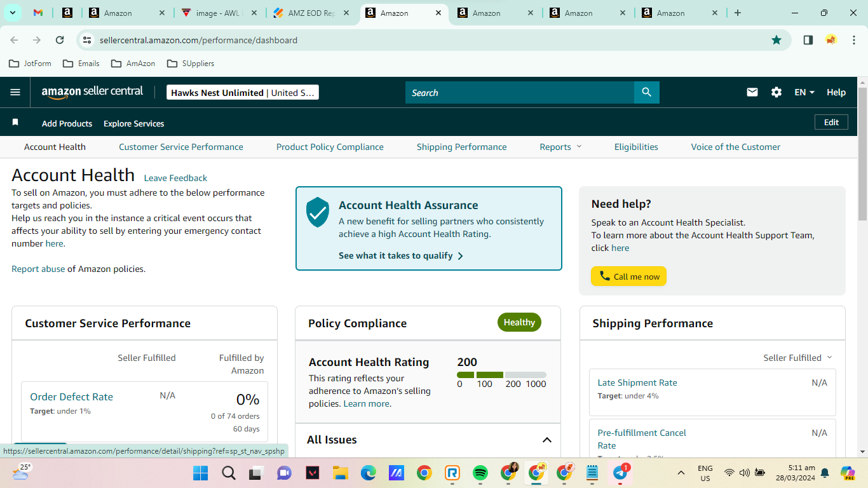Open settings with the gear icon
The width and height of the screenshot is (868, 488).
pyautogui.click(x=776, y=92)
